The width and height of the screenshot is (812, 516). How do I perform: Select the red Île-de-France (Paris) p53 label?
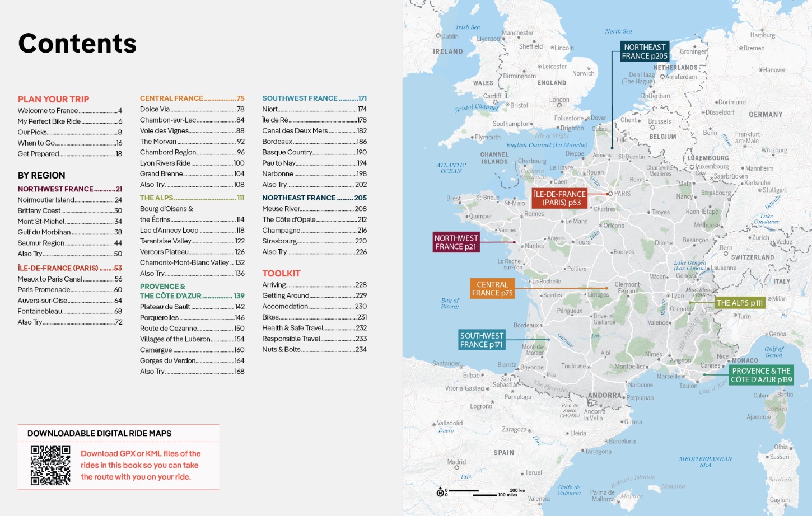[x=559, y=198]
